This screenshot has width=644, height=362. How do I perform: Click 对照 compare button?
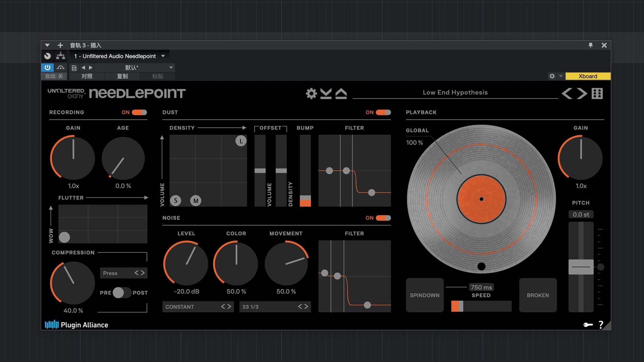[87, 76]
